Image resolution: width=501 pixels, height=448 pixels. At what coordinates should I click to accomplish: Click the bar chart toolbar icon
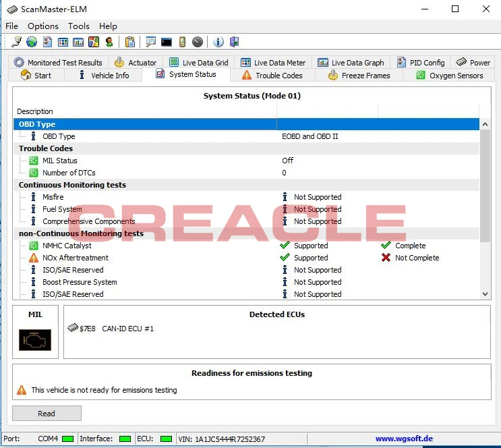pyautogui.click(x=78, y=42)
